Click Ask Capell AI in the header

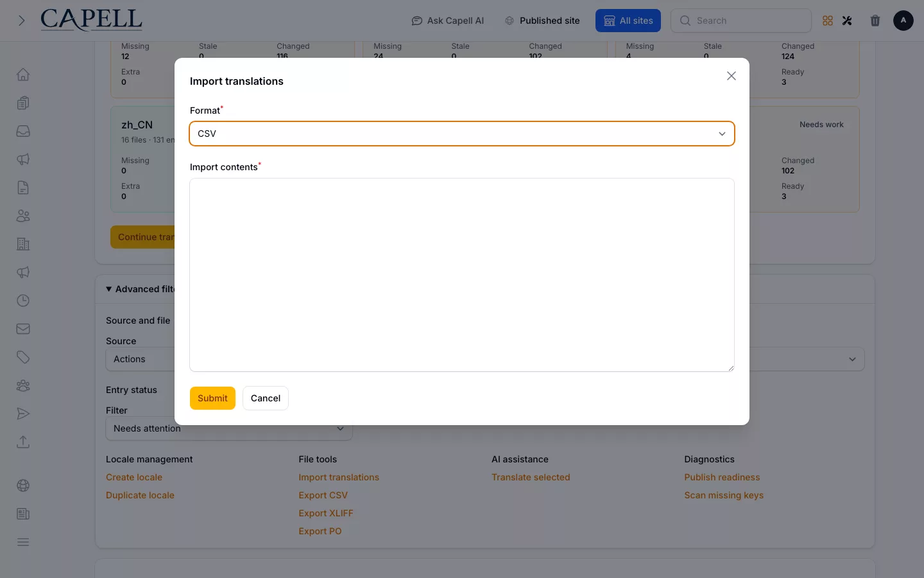click(x=448, y=21)
